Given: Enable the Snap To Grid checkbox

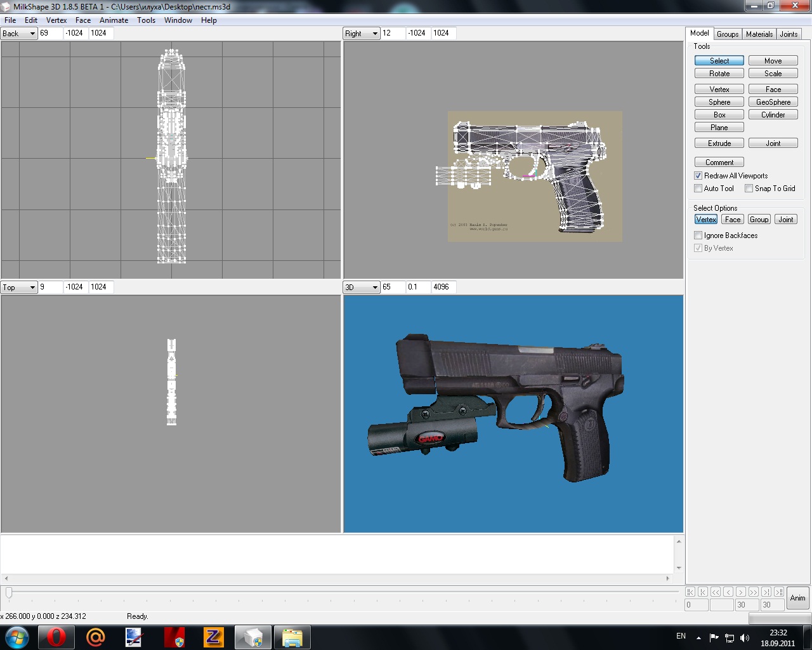Looking at the screenshot, I should pos(749,189).
